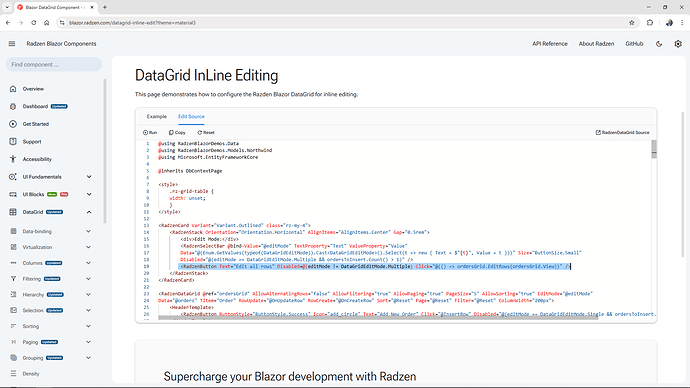The width and height of the screenshot is (690, 388).
Task: Click the Data-binding icon
Action: point(14,231)
